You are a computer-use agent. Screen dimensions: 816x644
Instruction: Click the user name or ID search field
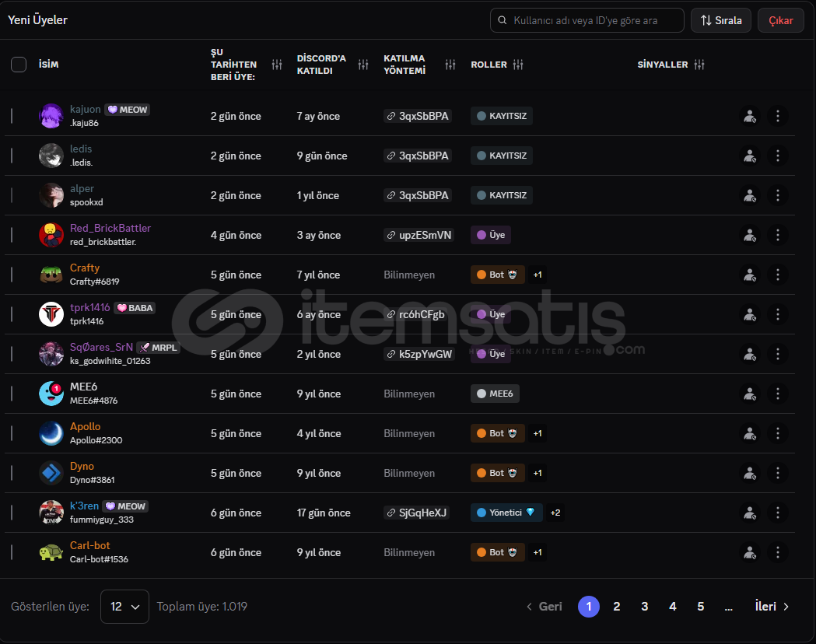click(x=587, y=20)
